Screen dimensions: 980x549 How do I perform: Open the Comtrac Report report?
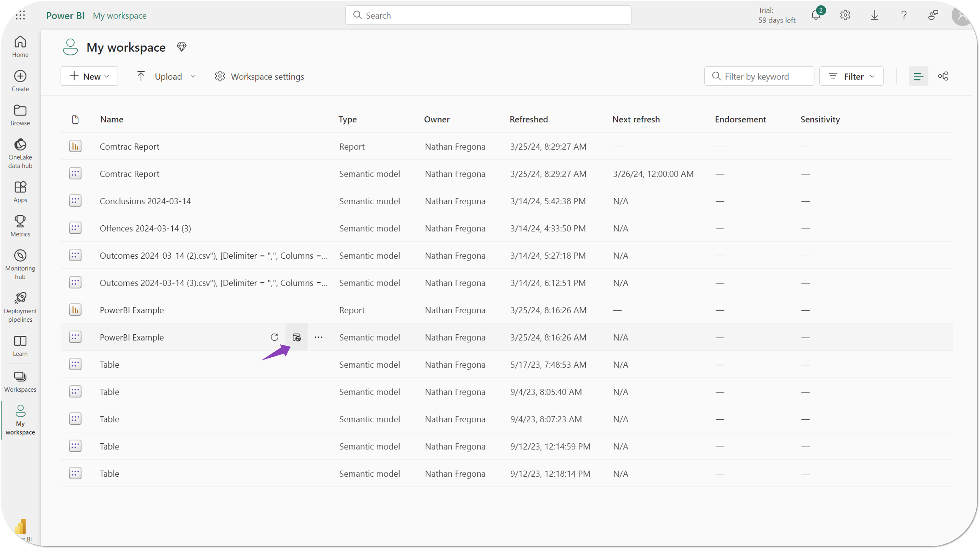(x=129, y=147)
